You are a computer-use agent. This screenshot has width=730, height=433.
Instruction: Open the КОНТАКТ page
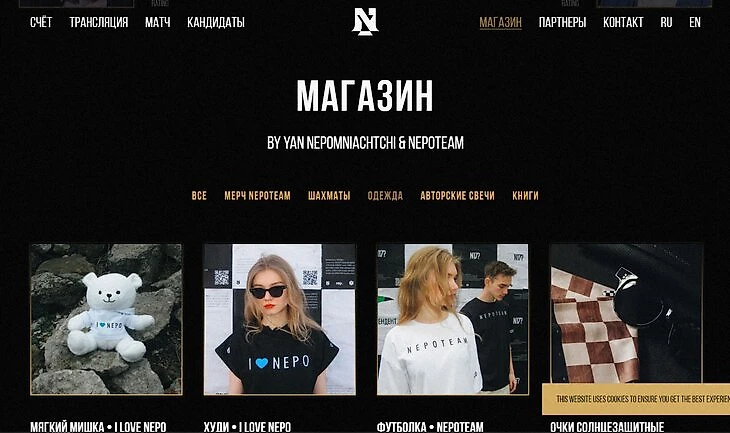623,22
